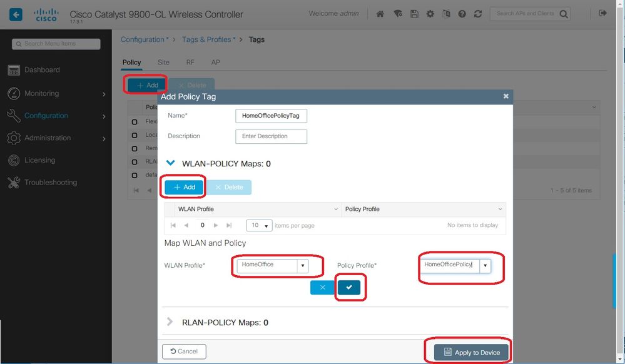The height and width of the screenshot is (364, 625).
Task: Switch to the Site tab
Action: 163,62
